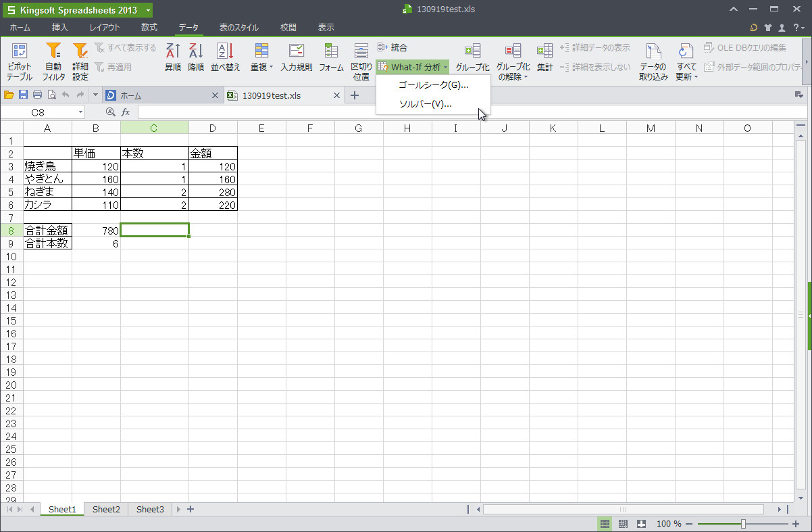The height and width of the screenshot is (532, 812).
Task: Refresh all with すべて更新
Action: coord(686,61)
